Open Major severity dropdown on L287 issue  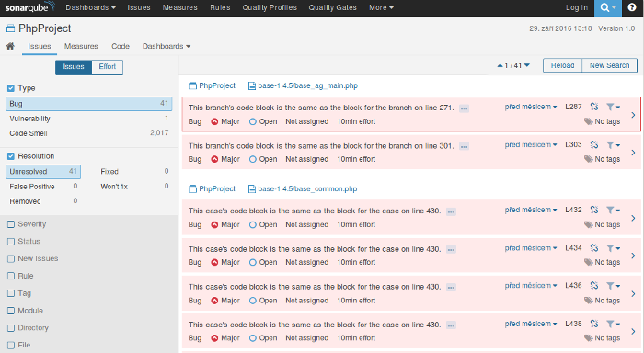click(x=225, y=121)
